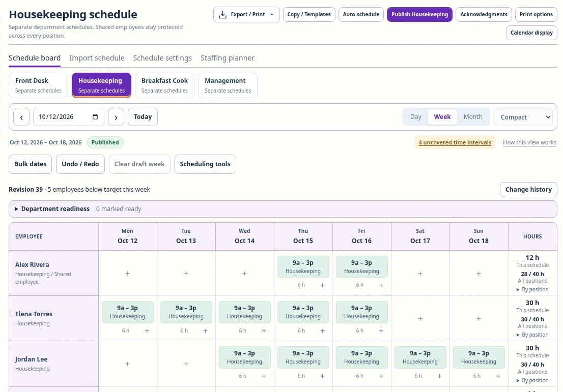Add shift for Elena Torres on Sat Oct 17
563x392 pixels.
[x=420, y=318]
